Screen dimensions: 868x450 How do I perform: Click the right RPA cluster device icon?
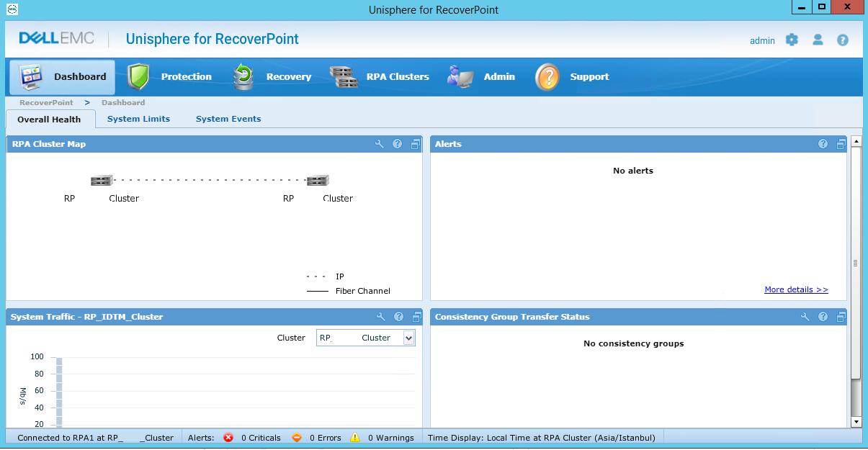pos(317,181)
